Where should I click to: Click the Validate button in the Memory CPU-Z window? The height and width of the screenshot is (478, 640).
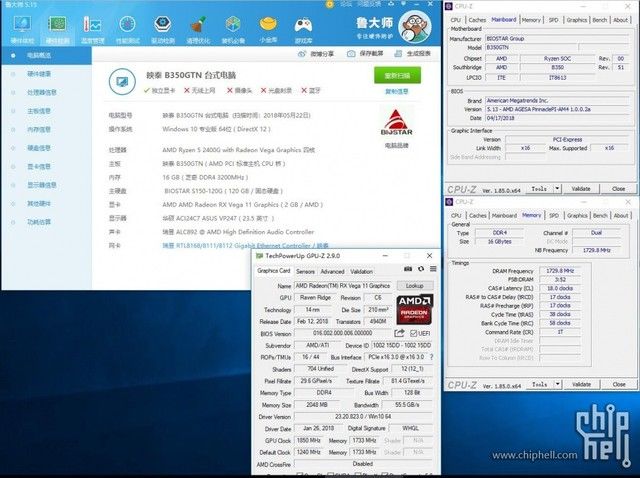pyautogui.click(x=581, y=384)
